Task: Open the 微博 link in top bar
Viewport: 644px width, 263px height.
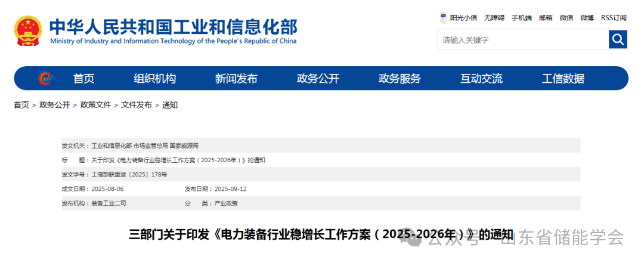Action: (x=587, y=18)
